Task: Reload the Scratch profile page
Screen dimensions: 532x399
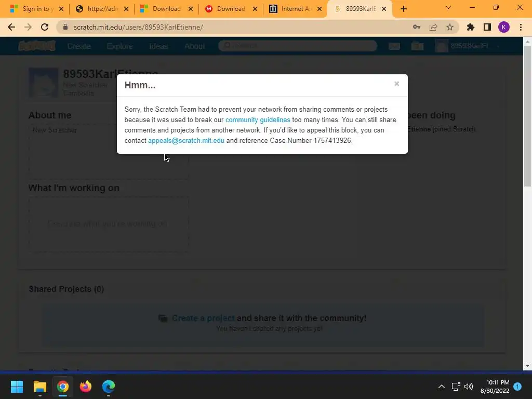Action: coord(45,27)
